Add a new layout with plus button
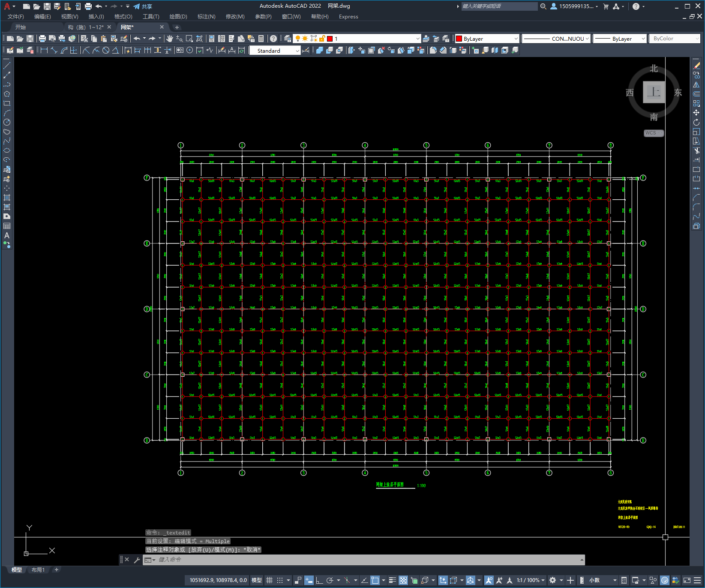Screen dimensions: 705x588 [56, 570]
